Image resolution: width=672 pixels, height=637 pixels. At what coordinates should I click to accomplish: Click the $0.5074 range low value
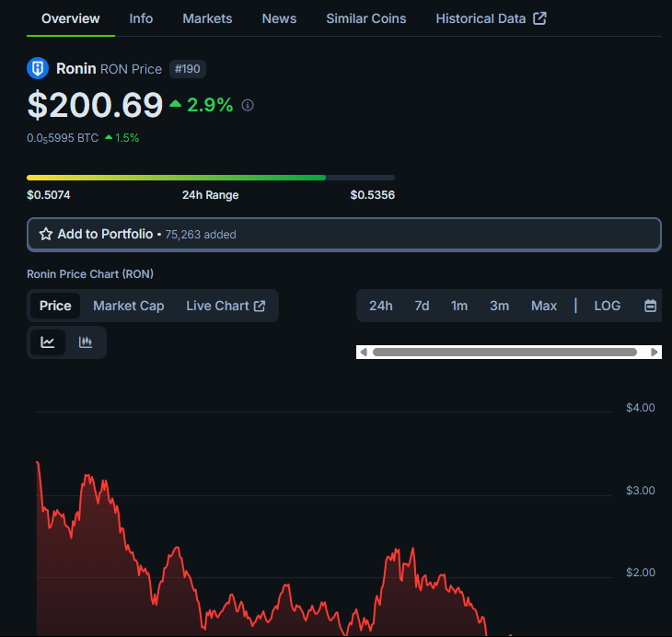tap(49, 195)
